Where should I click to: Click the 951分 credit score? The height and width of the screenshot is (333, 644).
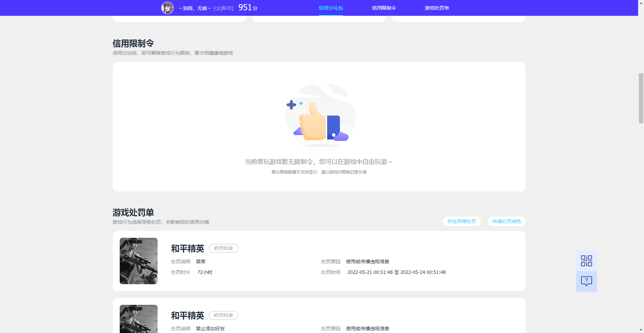(x=248, y=8)
